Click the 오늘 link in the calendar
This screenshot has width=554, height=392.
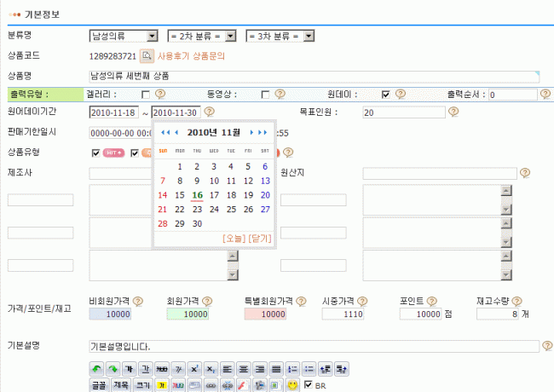[x=232, y=239]
